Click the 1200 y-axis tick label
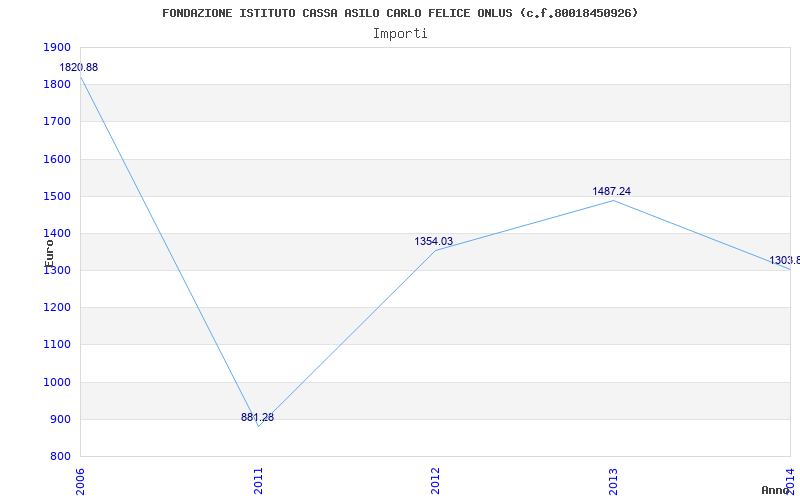The width and height of the screenshot is (800, 500). coord(57,308)
